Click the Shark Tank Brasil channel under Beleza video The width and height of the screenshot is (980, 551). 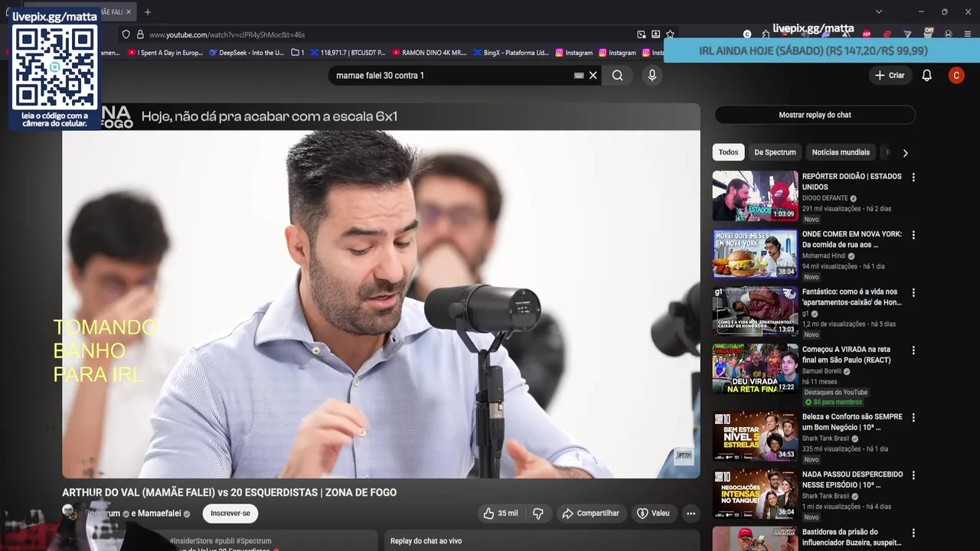(825, 439)
